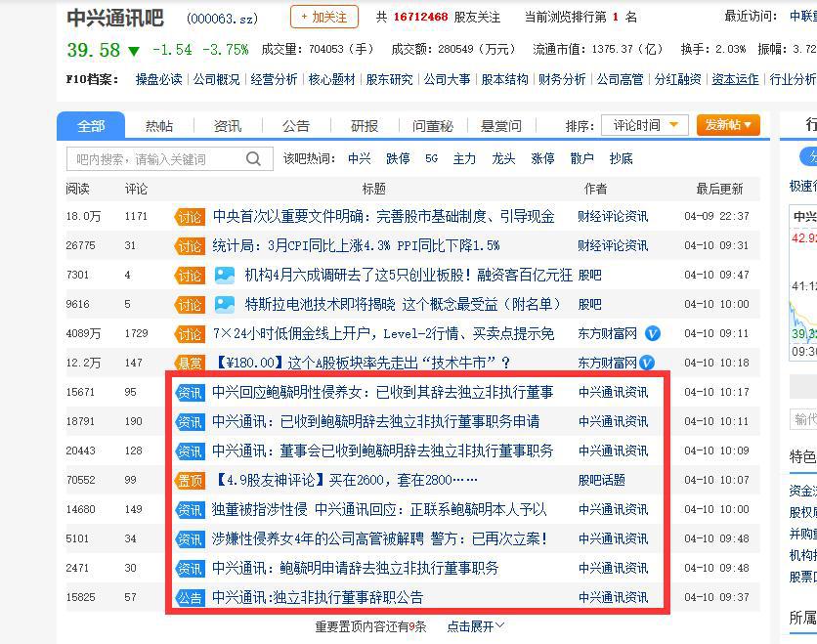
Task: Open the 发新帖 dropdown button
Action: pyautogui.click(x=728, y=125)
